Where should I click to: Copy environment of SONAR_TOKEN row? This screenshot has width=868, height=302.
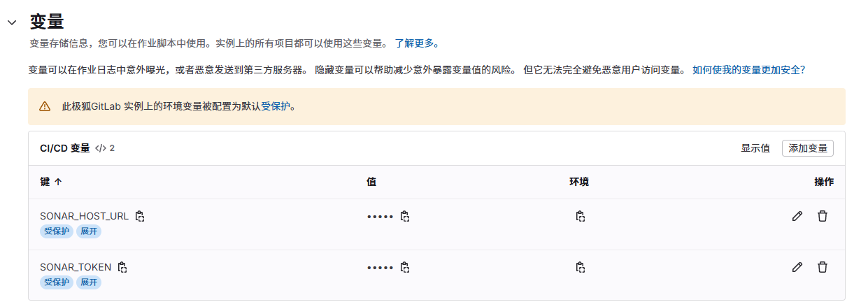580,267
